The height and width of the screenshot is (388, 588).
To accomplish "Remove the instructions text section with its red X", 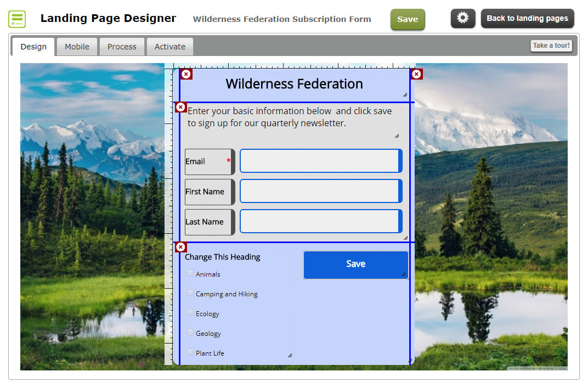I will click(x=181, y=108).
